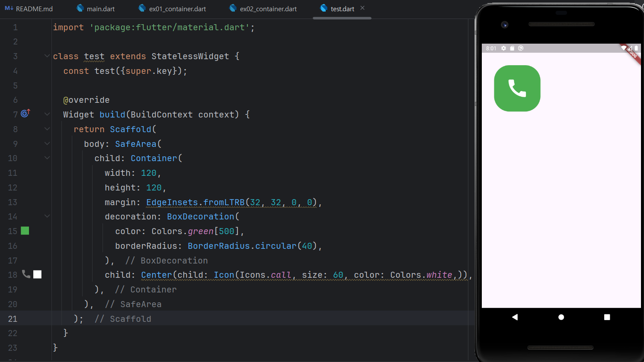This screenshot has width=644, height=362.
Task: Open the main.dart tab
Action: [96, 9]
